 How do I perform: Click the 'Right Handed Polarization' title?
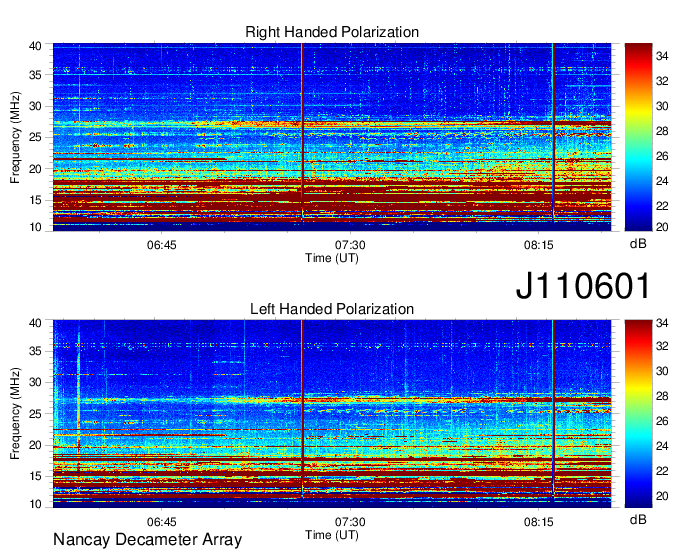tap(332, 32)
